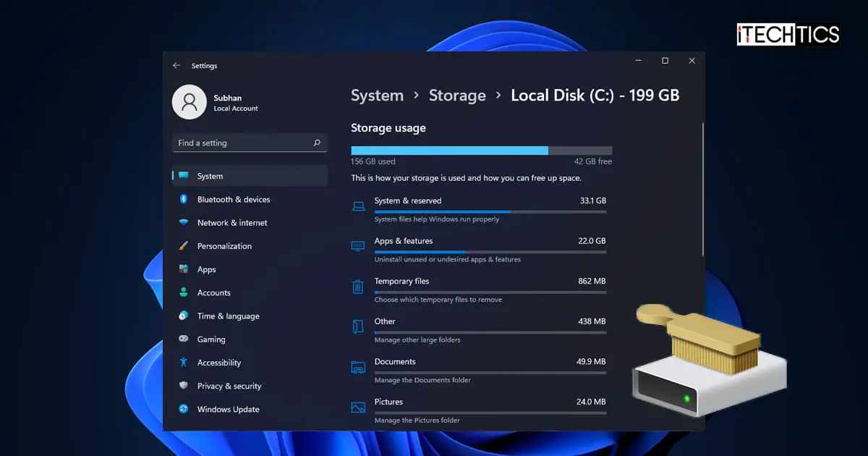
Task: Select the Time & language globe icon
Action: pyautogui.click(x=184, y=316)
